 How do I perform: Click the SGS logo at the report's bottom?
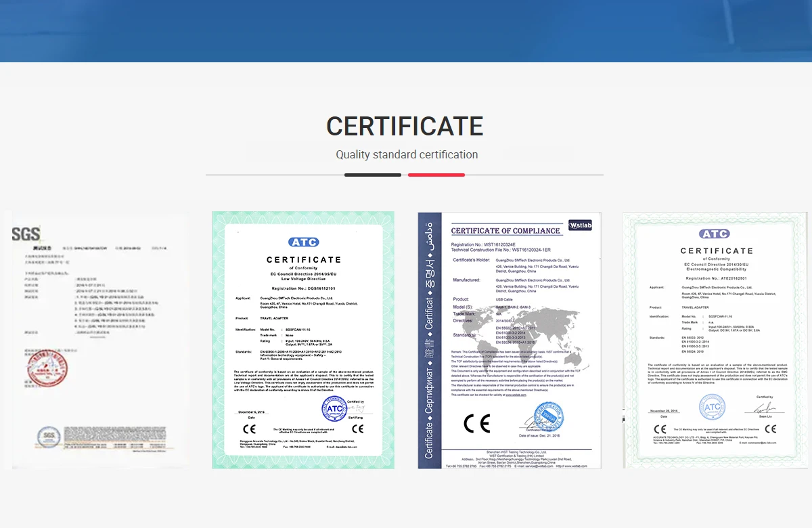click(48, 434)
